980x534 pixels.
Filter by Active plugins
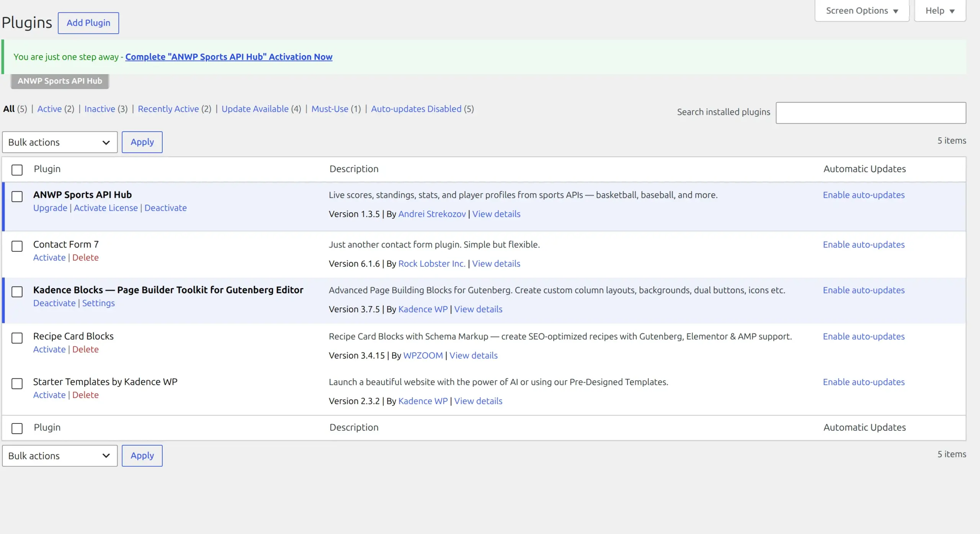[49, 109]
